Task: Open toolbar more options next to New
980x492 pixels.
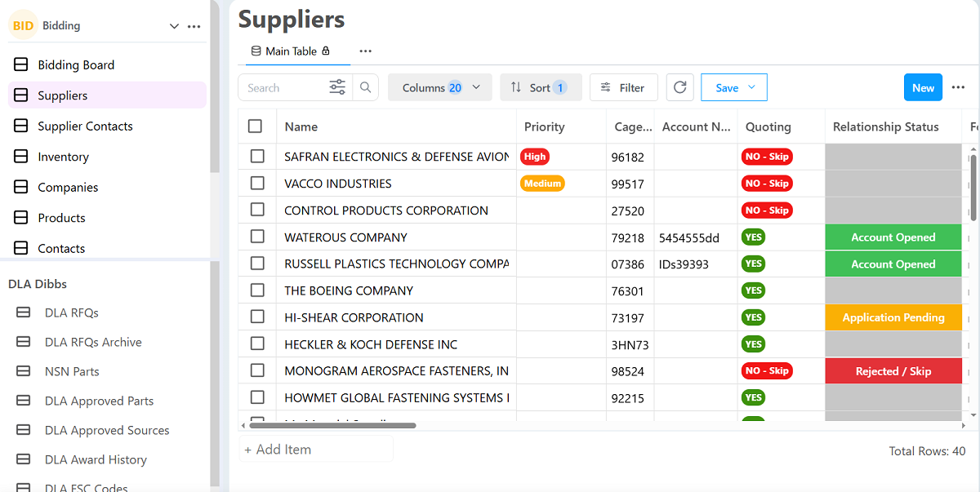Action: [x=958, y=87]
